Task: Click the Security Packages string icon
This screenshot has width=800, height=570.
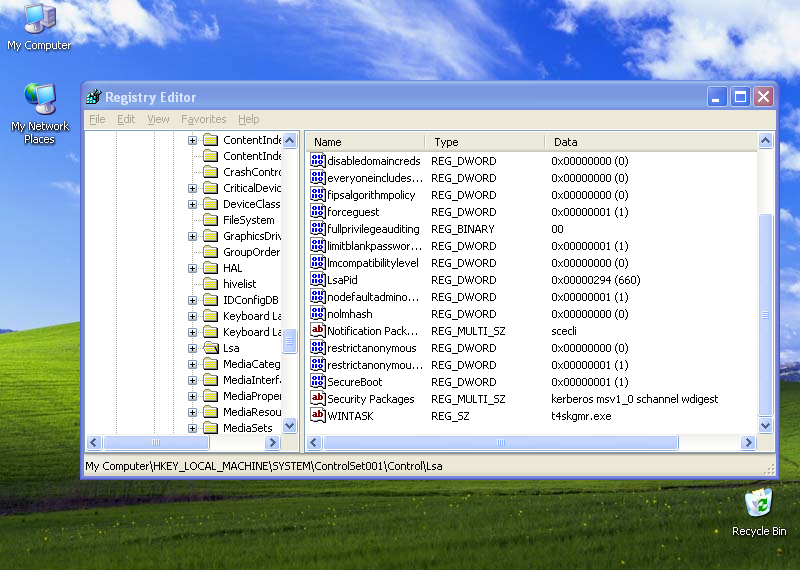Action: point(317,399)
